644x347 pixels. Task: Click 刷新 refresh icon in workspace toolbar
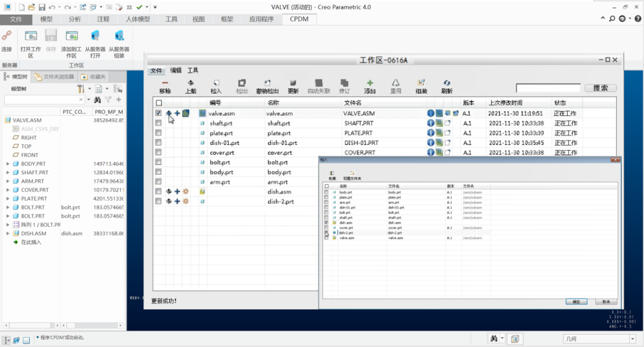click(447, 83)
